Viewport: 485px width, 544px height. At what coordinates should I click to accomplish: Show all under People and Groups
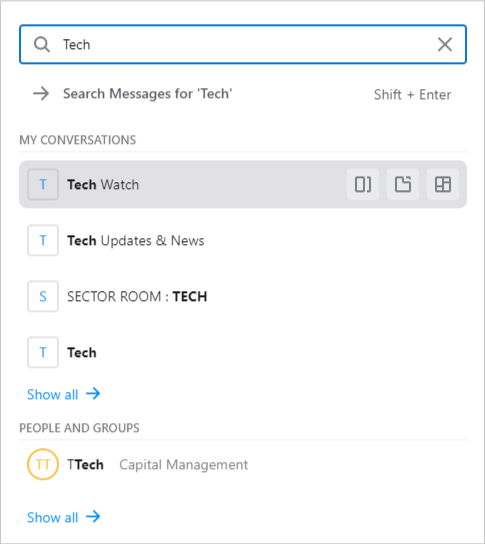point(63,517)
